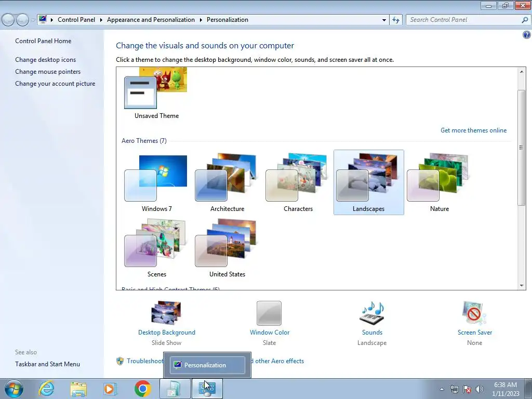Screen dimensions: 532x399
Task: Click the Search Control Panel field
Action: [463, 20]
